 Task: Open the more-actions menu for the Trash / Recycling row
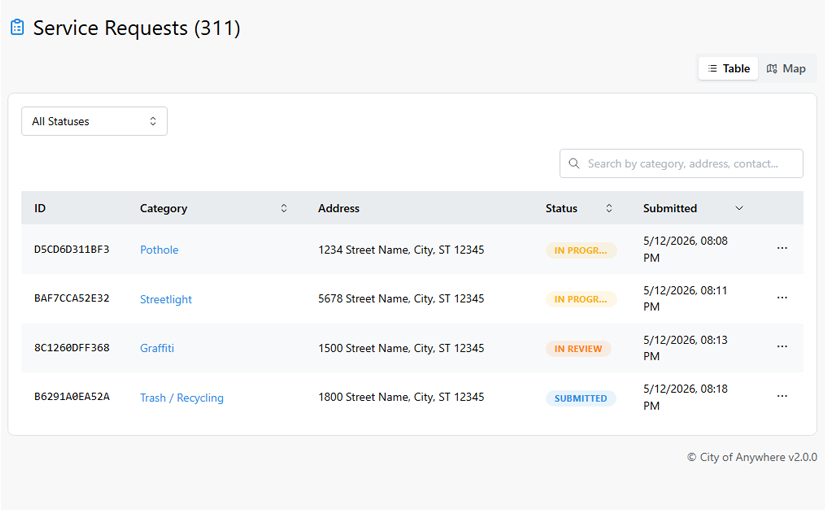click(782, 396)
